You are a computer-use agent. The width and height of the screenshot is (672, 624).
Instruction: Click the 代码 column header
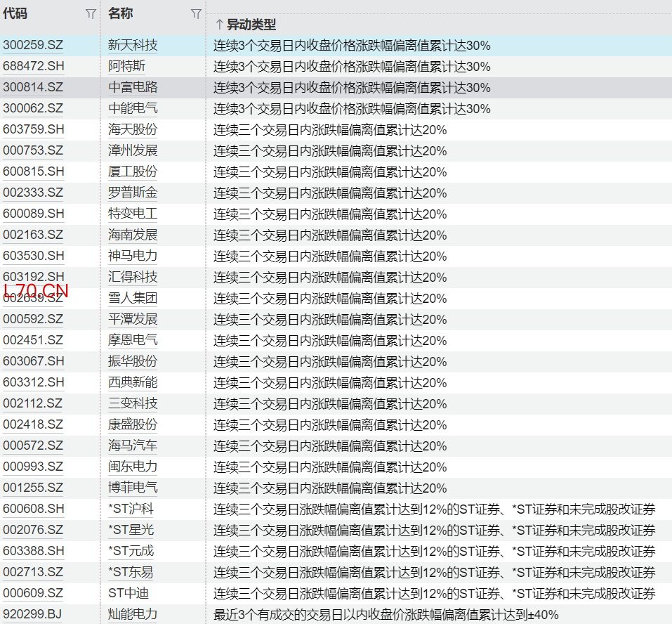pos(15,13)
